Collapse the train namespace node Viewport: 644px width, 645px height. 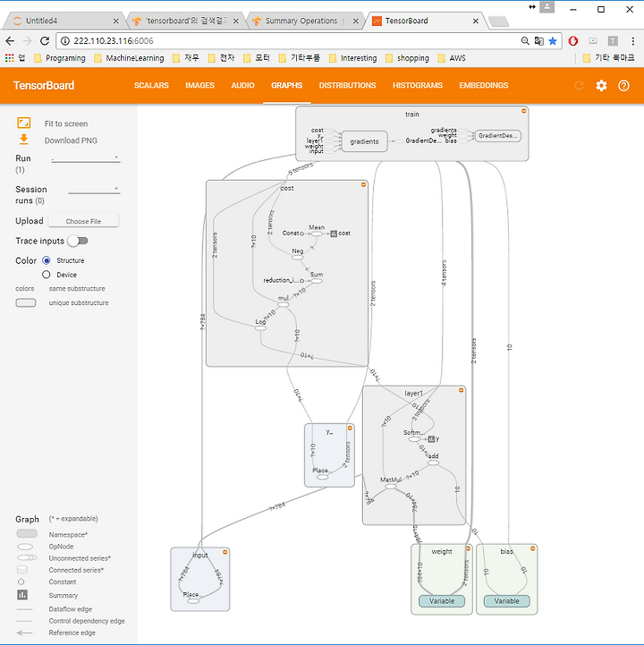coord(523,111)
